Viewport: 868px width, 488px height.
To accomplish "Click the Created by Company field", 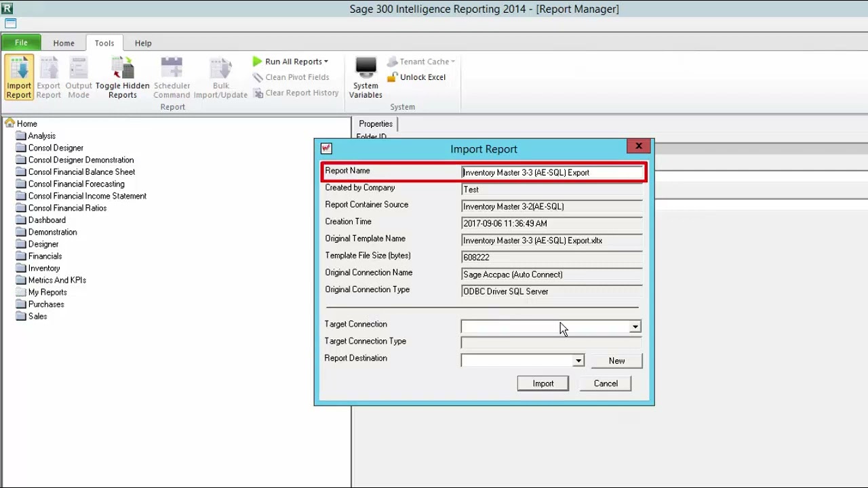I will pos(552,189).
